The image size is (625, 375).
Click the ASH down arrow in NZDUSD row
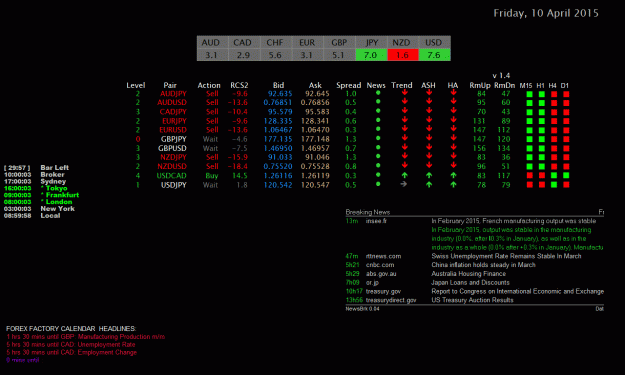(429, 165)
